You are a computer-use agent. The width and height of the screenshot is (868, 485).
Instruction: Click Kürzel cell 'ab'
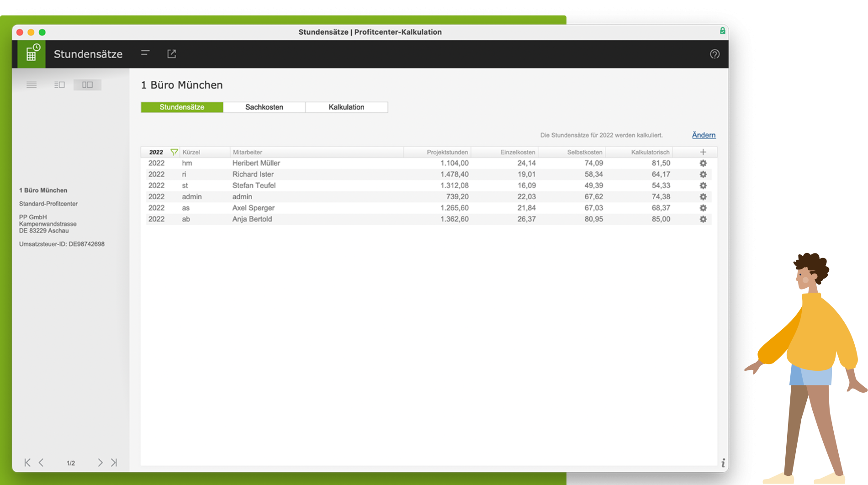point(186,219)
